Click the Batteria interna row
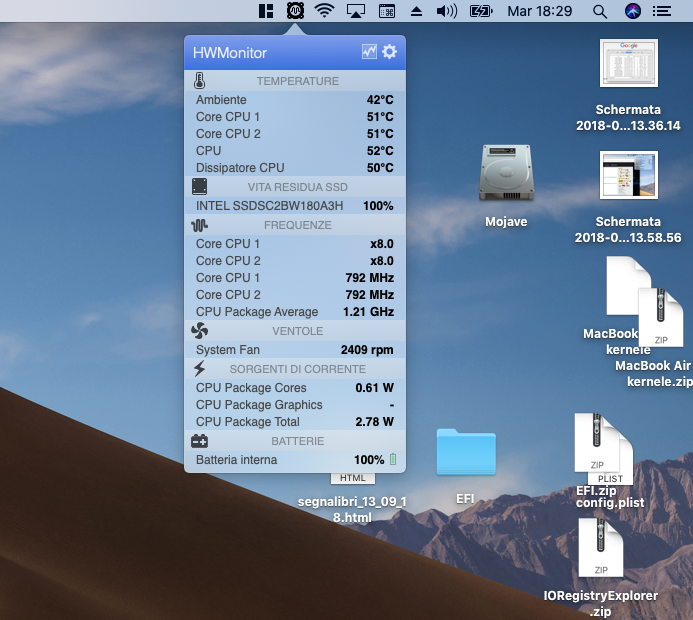Screen dimensions: 693x620 coord(295,460)
